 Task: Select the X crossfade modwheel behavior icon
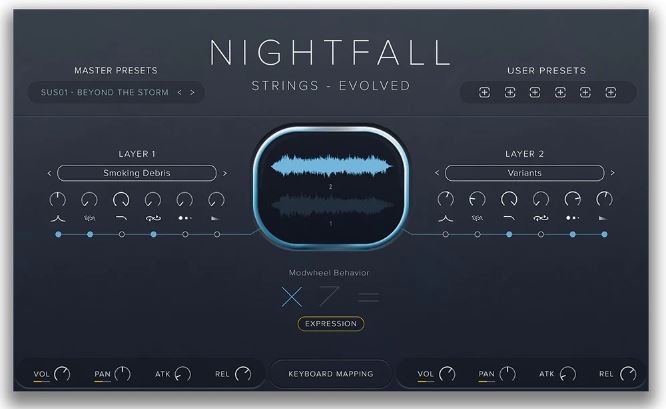tap(292, 296)
